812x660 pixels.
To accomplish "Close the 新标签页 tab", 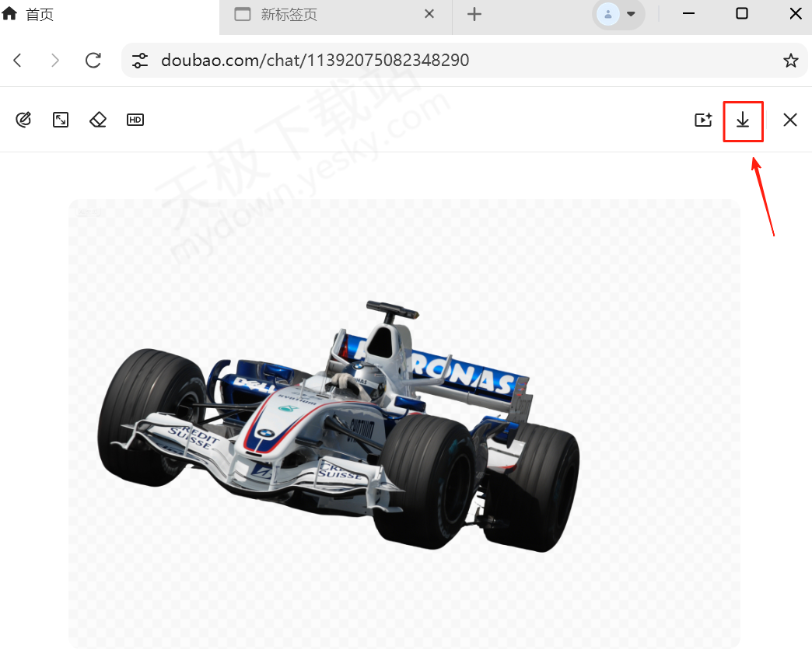I will (429, 14).
